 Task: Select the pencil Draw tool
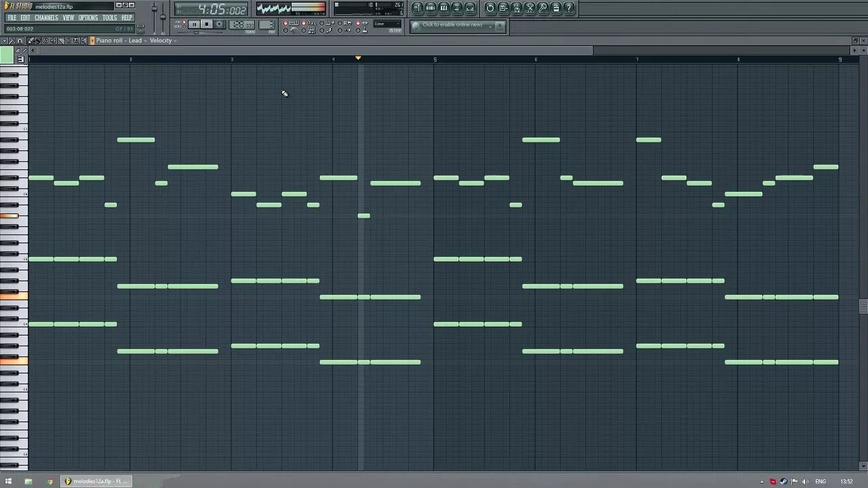tap(31, 41)
